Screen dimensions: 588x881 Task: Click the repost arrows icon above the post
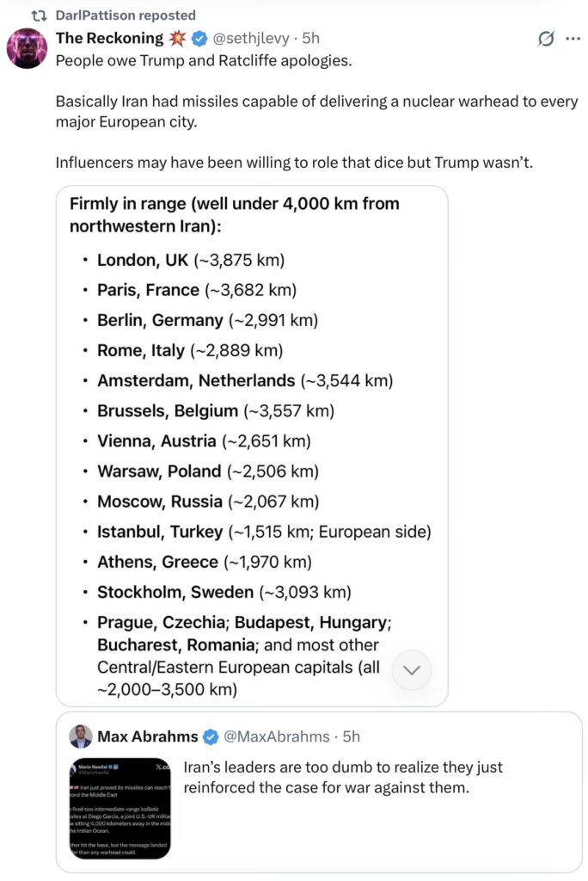click(39, 15)
